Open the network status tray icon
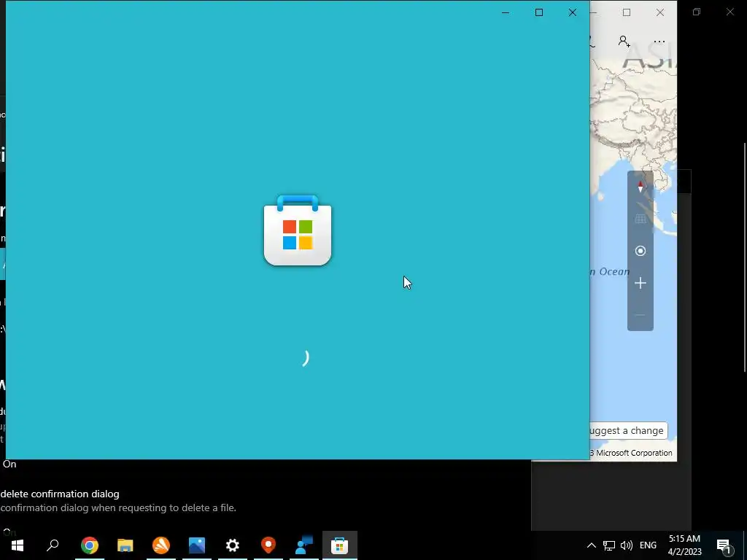747x560 pixels. (x=609, y=545)
